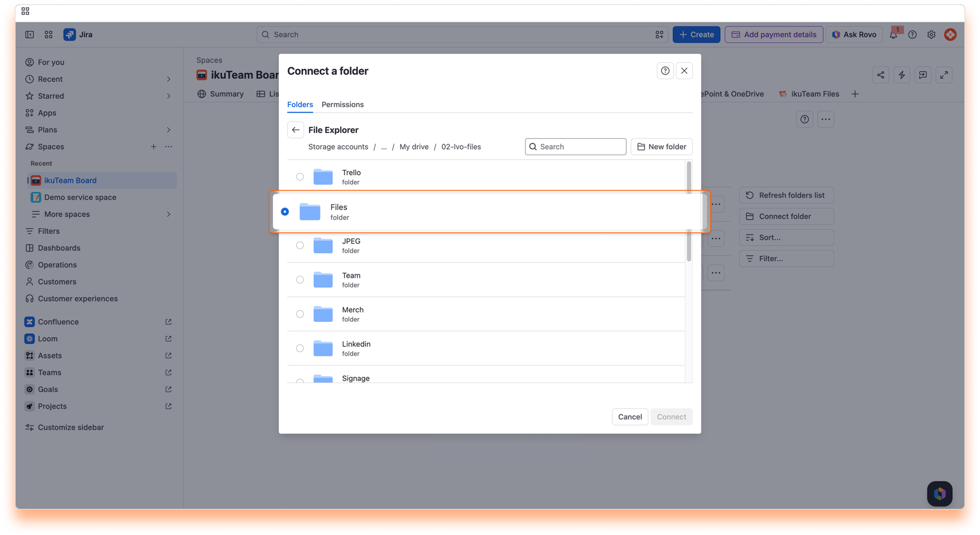The height and width of the screenshot is (535, 980).
Task: Click the New folder button
Action: click(662, 147)
